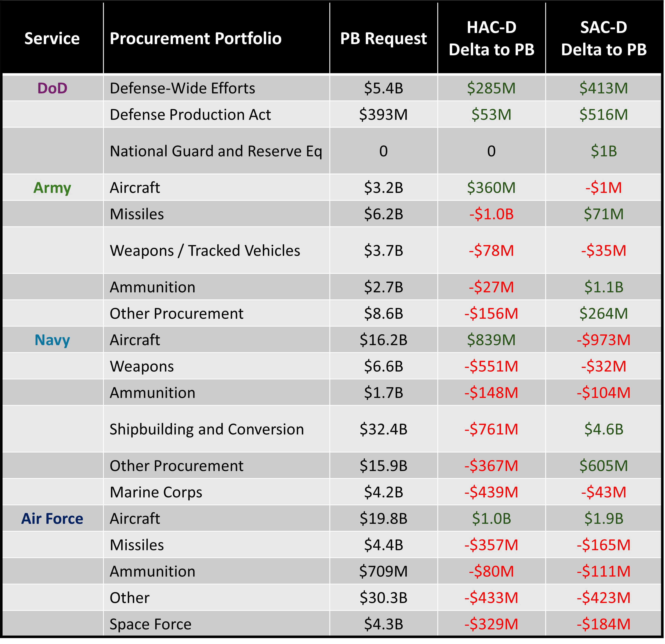Select the $32.4B PB Request value
Screen dimensions: 665x644
(384, 430)
